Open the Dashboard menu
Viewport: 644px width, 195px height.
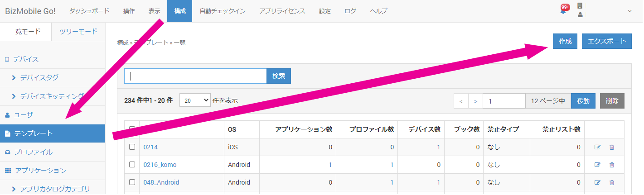tap(89, 11)
